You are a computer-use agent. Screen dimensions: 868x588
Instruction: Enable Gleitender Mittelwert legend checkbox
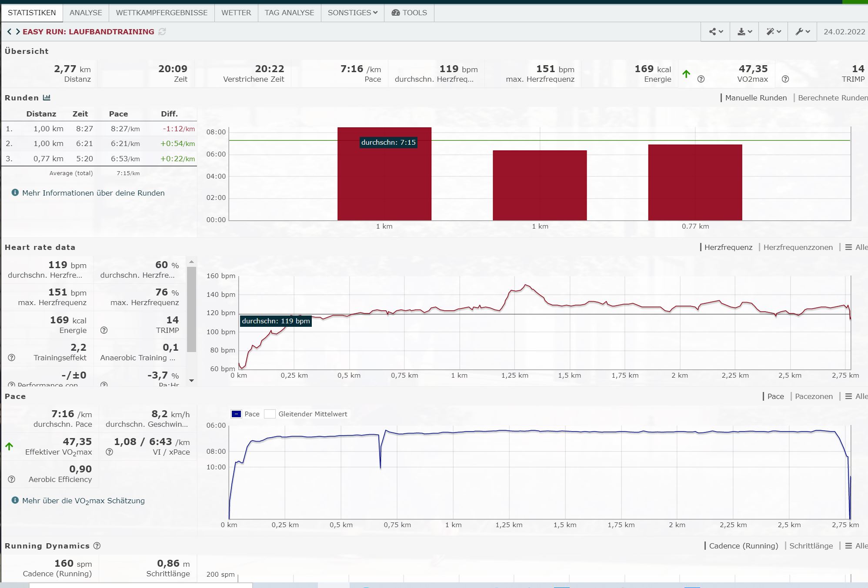click(270, 414)
